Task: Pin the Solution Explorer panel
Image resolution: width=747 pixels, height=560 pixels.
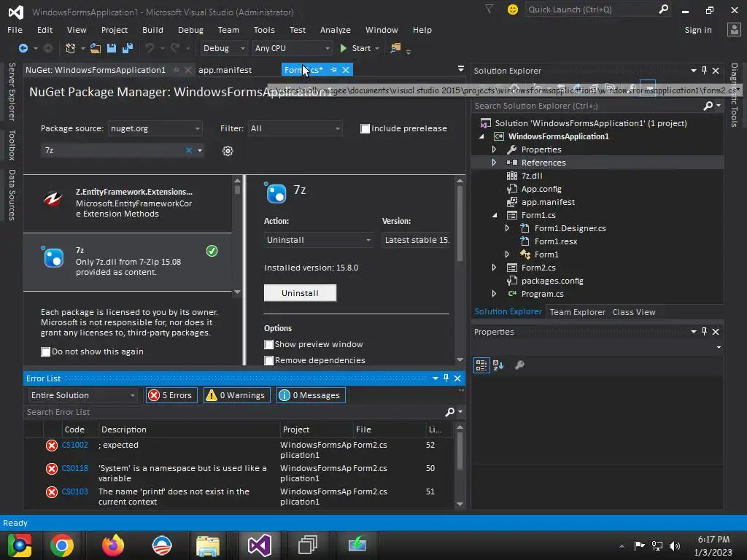Action: click(704, 71)
